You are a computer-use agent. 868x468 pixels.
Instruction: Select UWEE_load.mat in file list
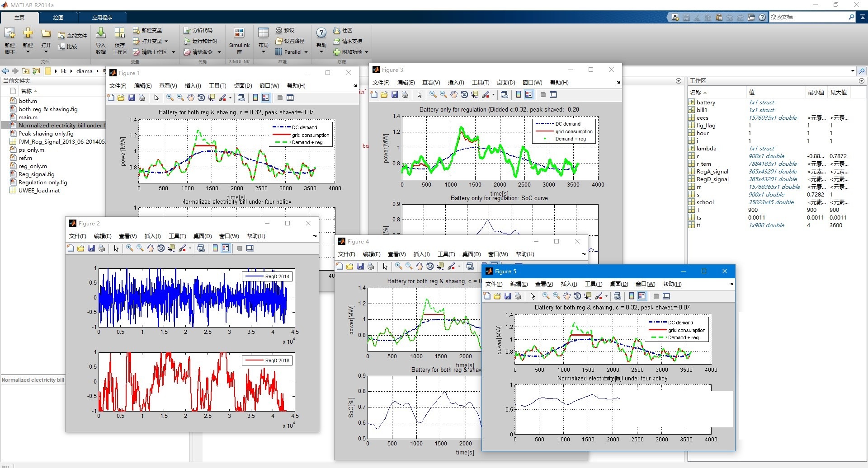[39, 190]
